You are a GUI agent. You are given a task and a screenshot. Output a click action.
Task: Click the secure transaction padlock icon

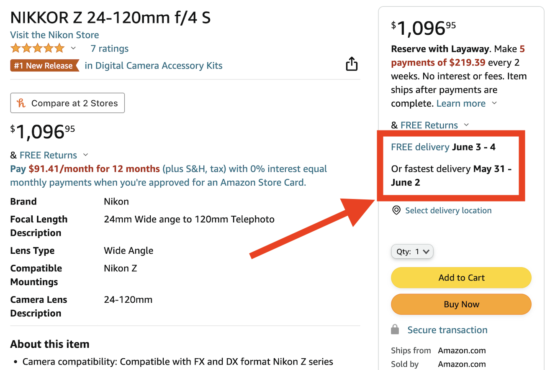(x=395, y=329)
